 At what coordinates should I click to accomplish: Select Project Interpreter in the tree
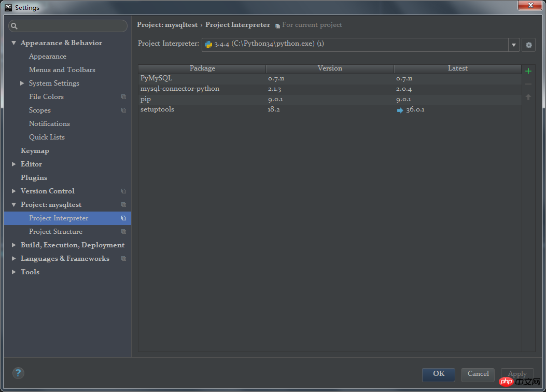pos(67,218)
